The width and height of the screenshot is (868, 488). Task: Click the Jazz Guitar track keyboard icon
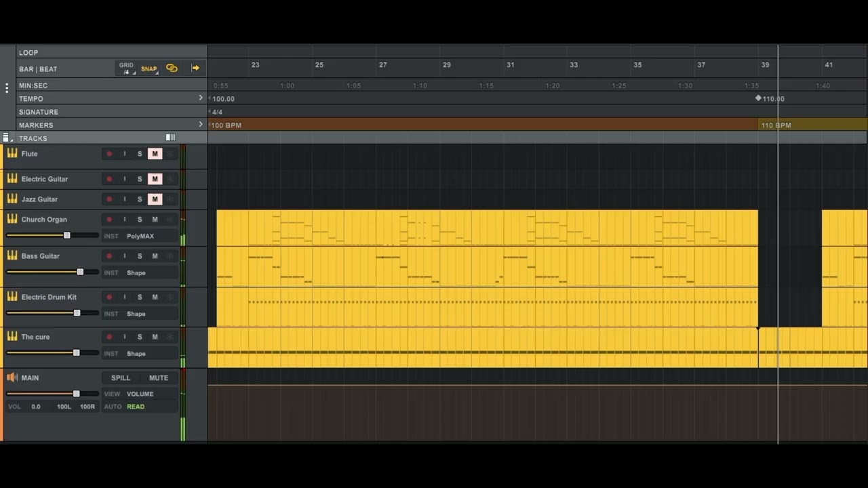pyautogui.click(x=12, y=199)
